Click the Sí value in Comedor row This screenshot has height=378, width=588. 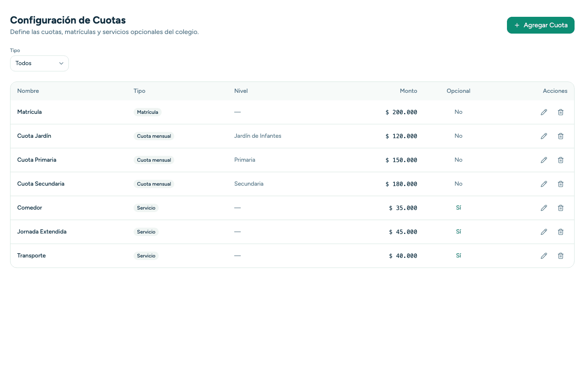point(459,208)
